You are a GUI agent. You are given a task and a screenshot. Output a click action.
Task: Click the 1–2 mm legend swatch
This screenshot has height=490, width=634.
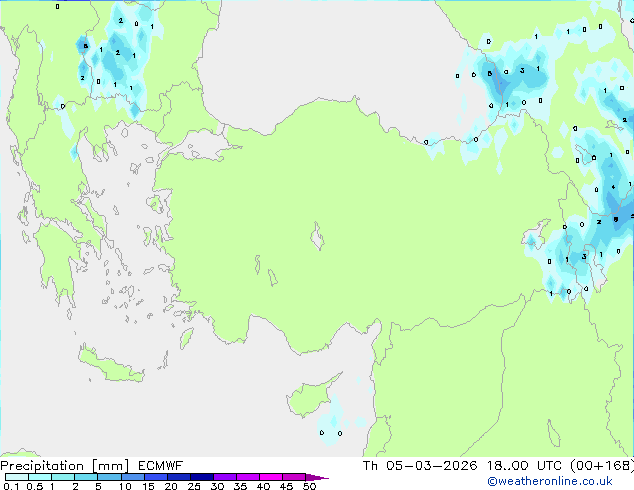63,477
